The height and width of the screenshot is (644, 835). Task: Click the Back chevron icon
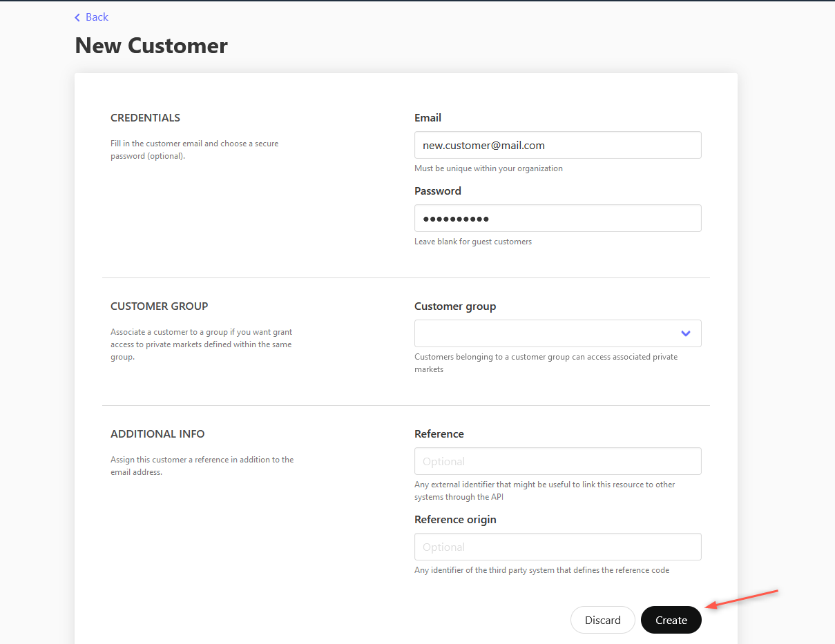(77, 17)
